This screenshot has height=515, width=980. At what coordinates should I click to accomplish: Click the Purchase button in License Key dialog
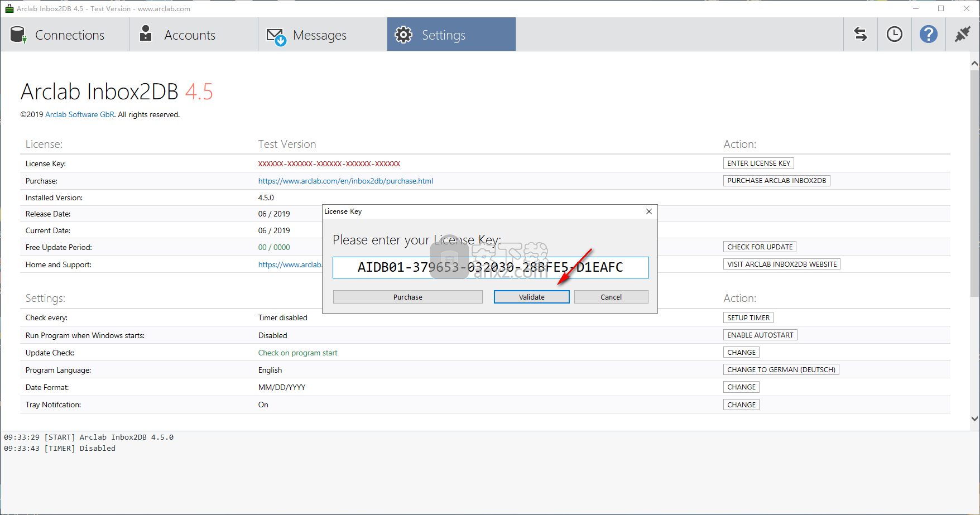coord(408,297)
